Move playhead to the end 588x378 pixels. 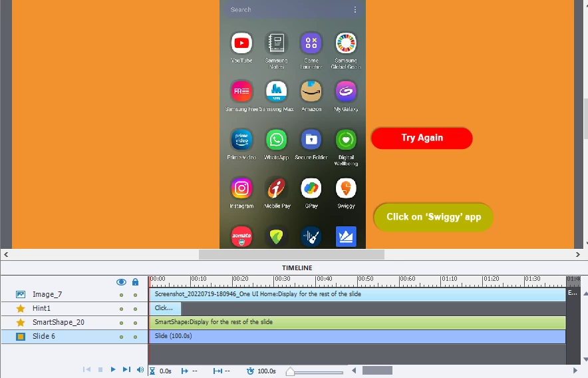click(127, 370)
